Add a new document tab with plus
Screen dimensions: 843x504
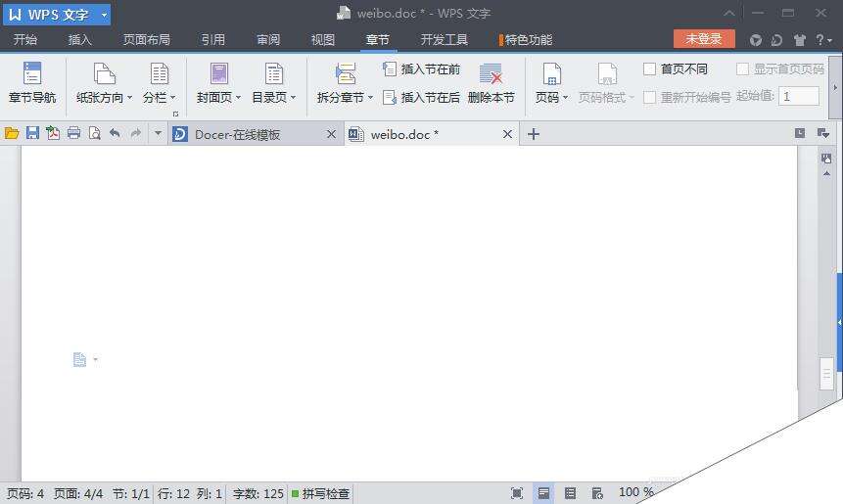(x=533, y=134)
